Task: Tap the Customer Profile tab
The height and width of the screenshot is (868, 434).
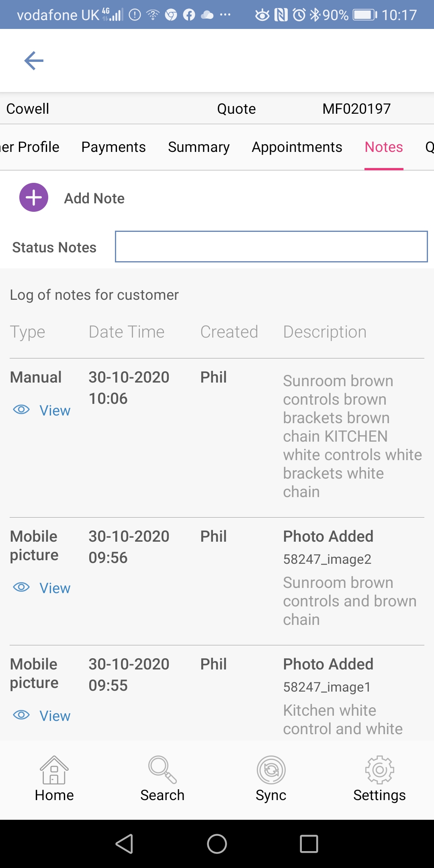Action: [x=30, y=147]
